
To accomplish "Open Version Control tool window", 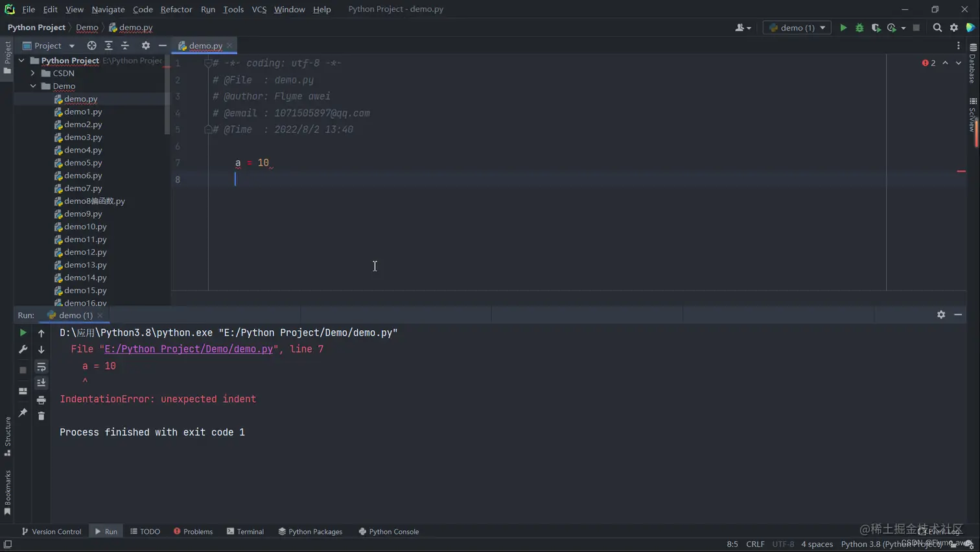I will tap(52, 531).
